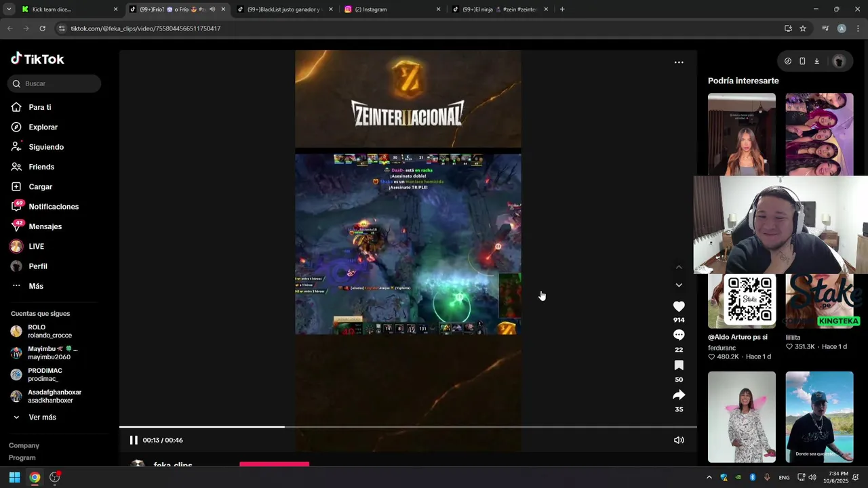The width and height of the screenshot is (868, 488).
Task: Open the Windows Start menu
Action: point(14,477)
